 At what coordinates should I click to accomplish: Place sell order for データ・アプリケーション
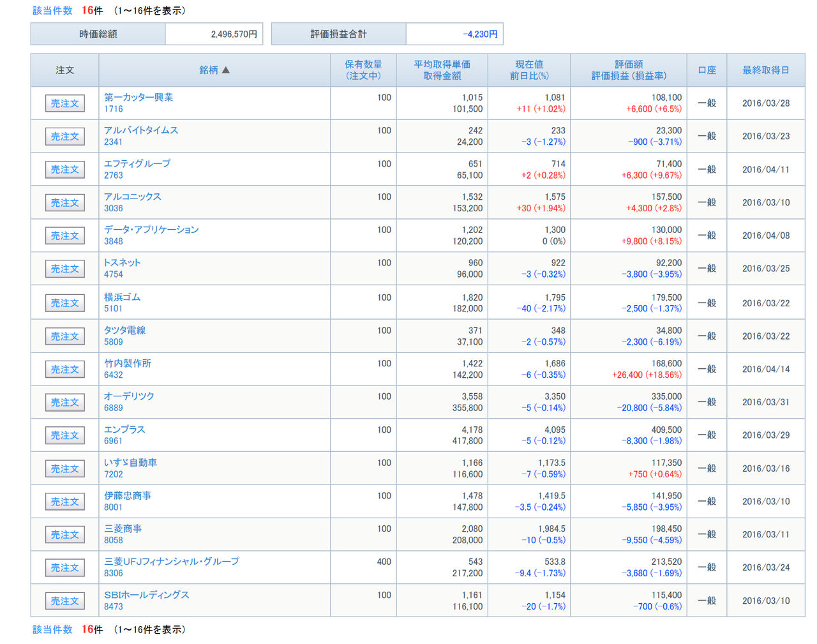[65, 236]
